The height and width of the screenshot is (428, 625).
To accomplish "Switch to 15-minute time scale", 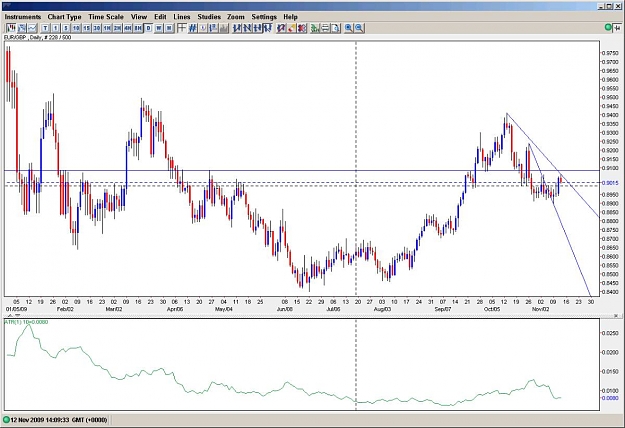I will 86,28.
